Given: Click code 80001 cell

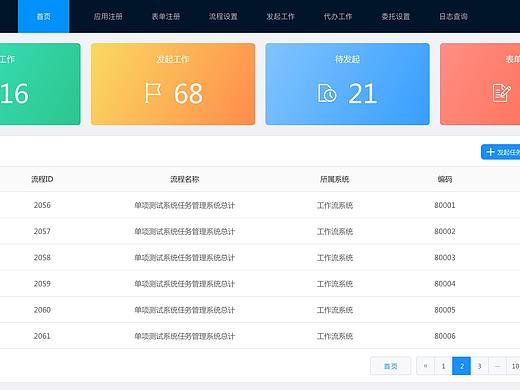Looking at the screenshot, I should click(x=445, y=205).
